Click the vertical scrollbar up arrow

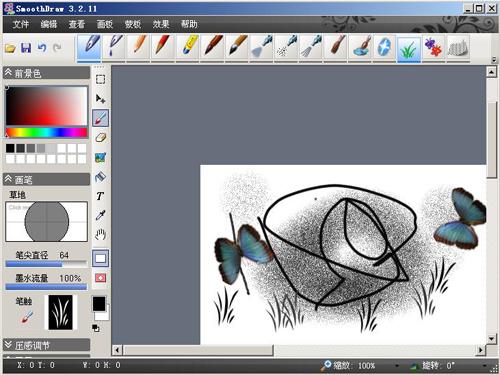click(491, 72)
